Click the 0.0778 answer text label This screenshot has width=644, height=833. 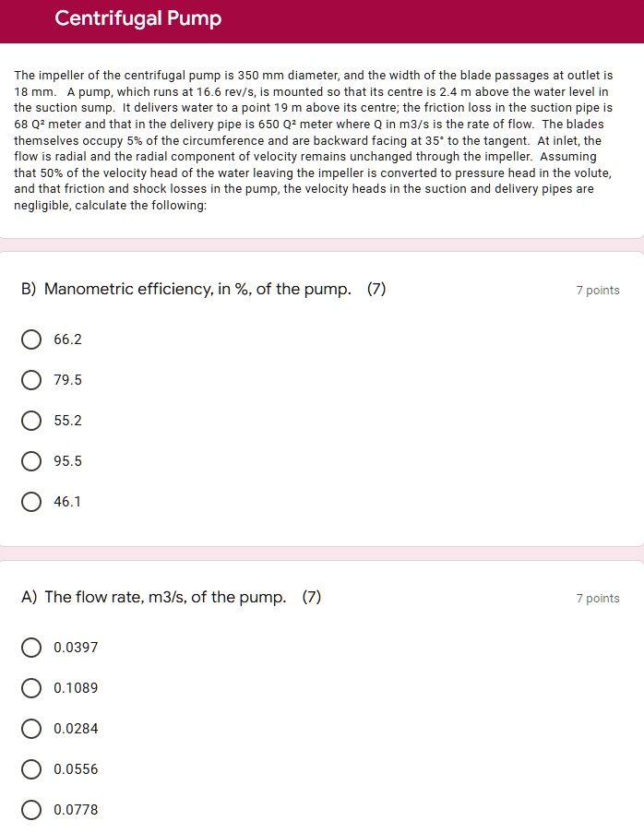click(75, 810)
